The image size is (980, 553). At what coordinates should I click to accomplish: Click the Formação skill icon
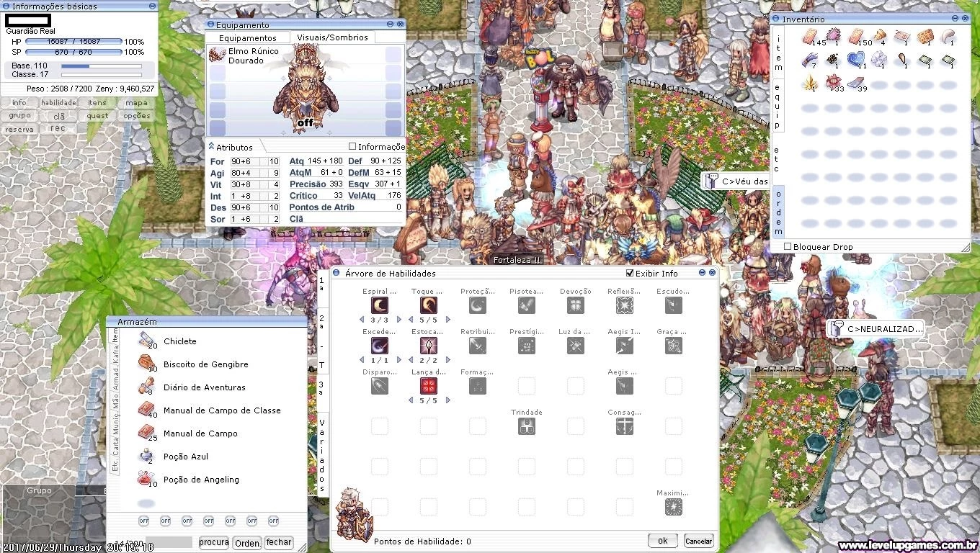coord(478,386)
